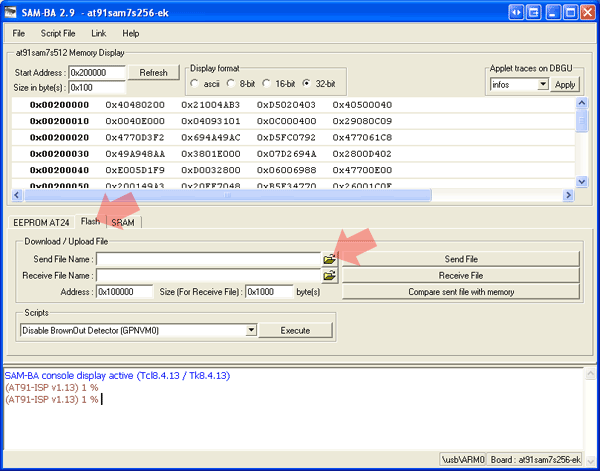The image size is (600, 471).
Task: Click memory value 0x47700E00
Action: 362,170
